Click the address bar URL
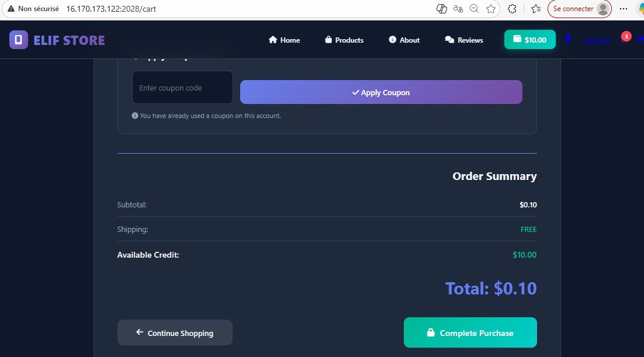Image resolution: width=644 pixels, height=357 pixels. click(x=111, y=9)
